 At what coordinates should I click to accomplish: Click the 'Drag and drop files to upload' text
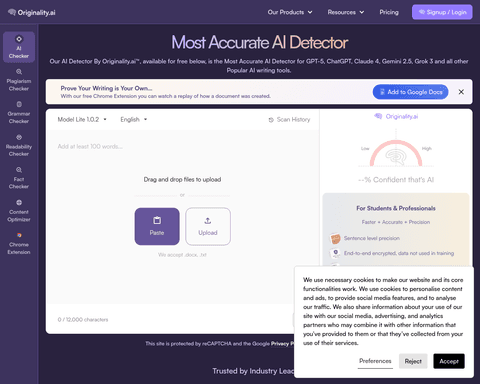pyautogui.click(x=182, y=180)
